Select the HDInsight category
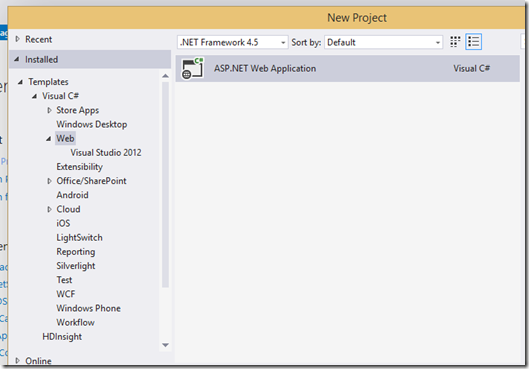Image resolution: width=529 pixels, height=369 pixels. click(x=62, y=337)
